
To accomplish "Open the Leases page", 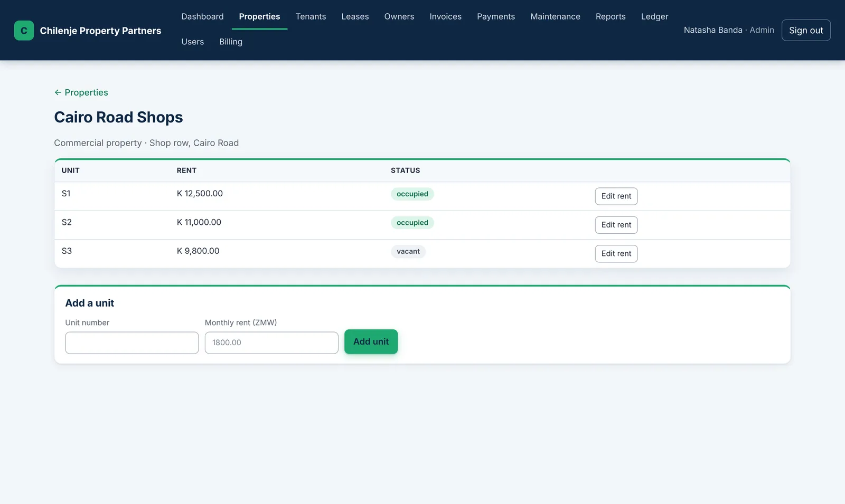I will tap(355, 16).
